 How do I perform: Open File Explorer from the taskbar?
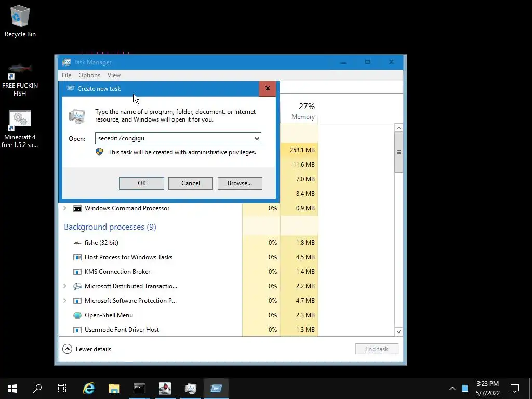click(114, 388)
